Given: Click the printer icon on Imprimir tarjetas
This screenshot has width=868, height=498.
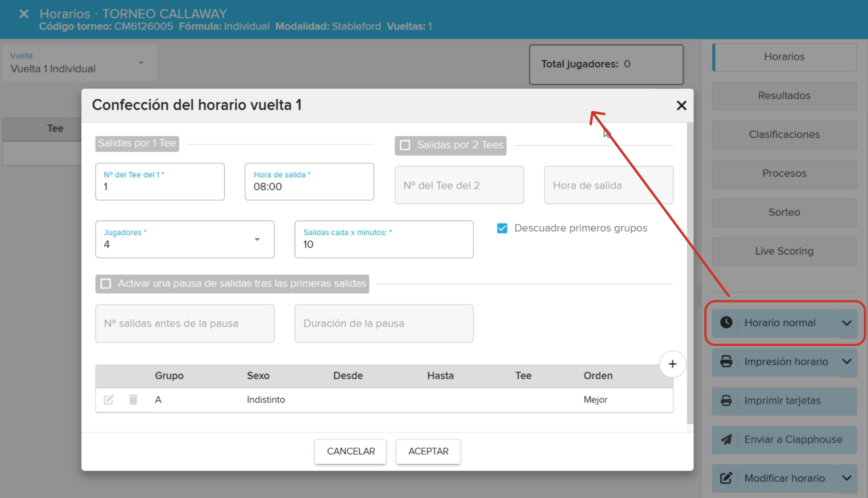Looking at the screenshot, I should click(x=726, y=400).
